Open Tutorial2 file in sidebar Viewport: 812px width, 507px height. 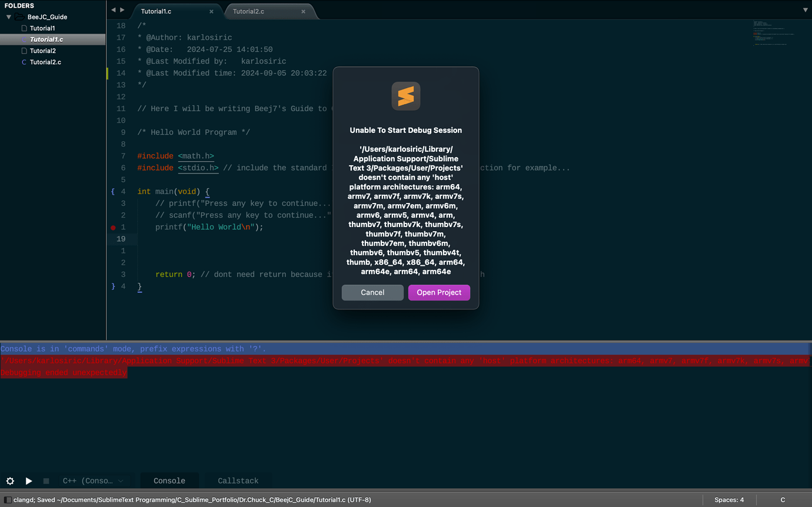point(43,51)
